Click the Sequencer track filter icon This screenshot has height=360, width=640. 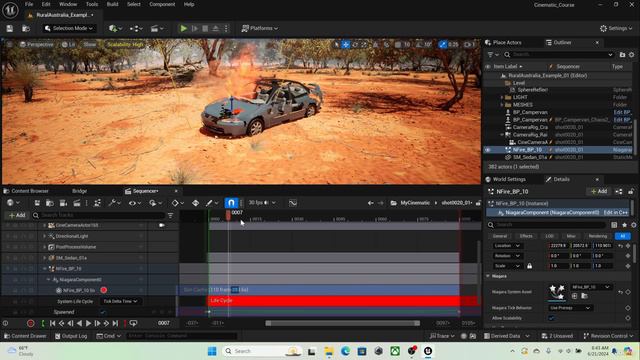click(x=171, y=216)
